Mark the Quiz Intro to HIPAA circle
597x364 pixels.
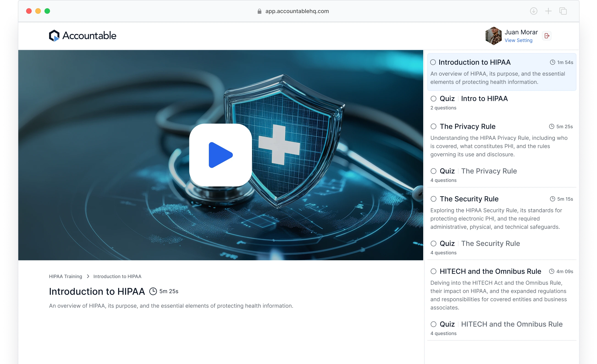[434, 99]
